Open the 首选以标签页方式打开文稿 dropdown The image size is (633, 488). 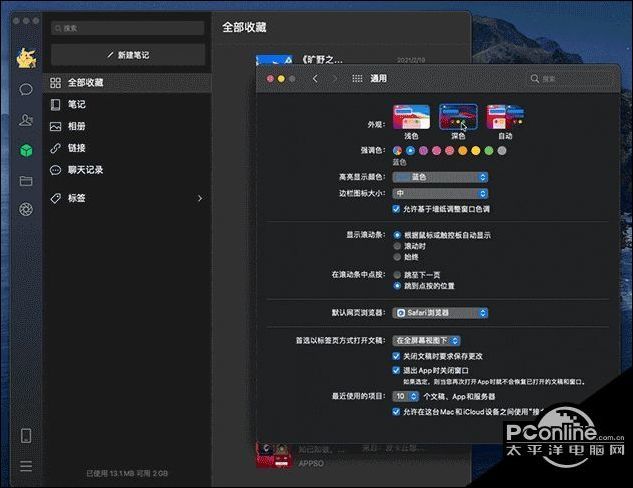click(426, 341)
